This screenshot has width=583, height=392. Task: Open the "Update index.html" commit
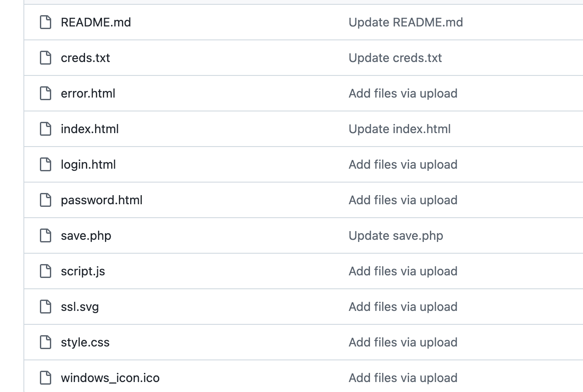(x=400, y=129)
